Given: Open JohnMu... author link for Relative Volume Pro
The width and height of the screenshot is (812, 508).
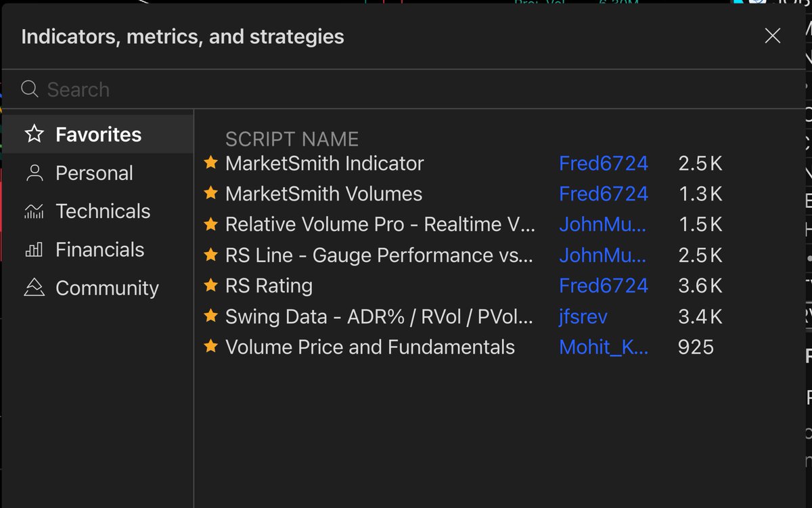Looking at the screenshot, I should point(602,224).
